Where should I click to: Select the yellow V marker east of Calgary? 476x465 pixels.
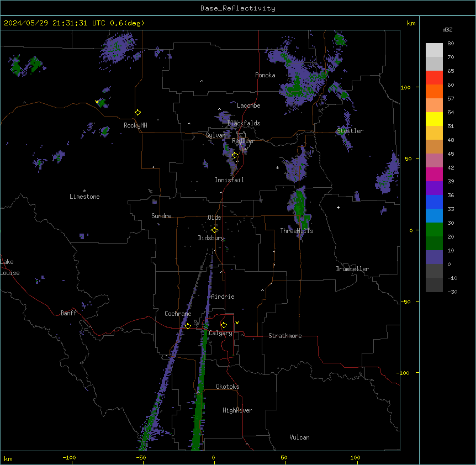click(237, 323)
